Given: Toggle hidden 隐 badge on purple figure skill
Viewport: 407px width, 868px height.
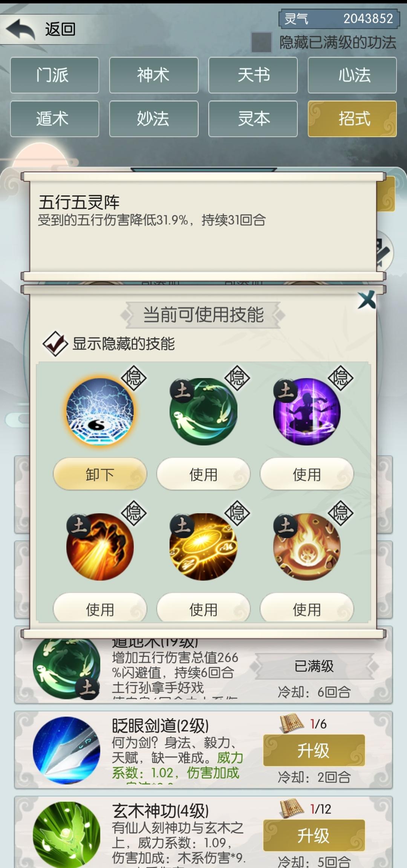Looking at the screenshot, I should click(340, 378).
